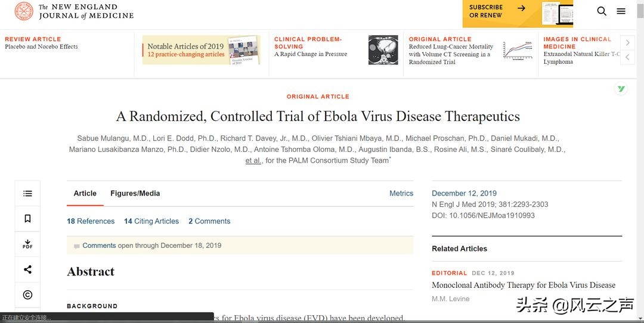Open the Notable Articles of 2019 banner
644x323 pixels.
click(x=201, y=50)
